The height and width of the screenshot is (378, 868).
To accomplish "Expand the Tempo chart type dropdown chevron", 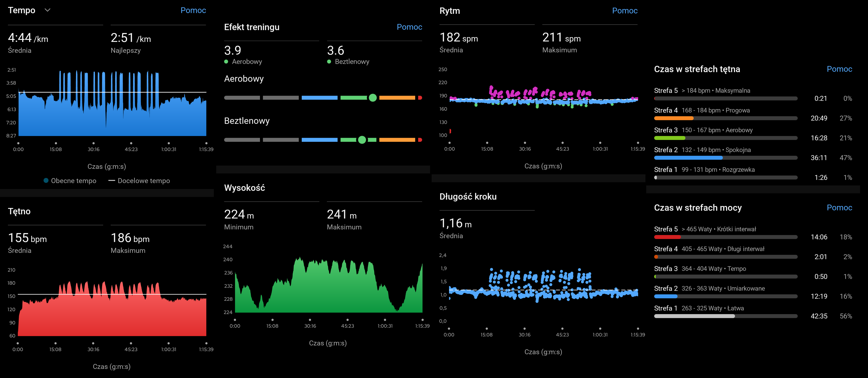I will (48, 10).
